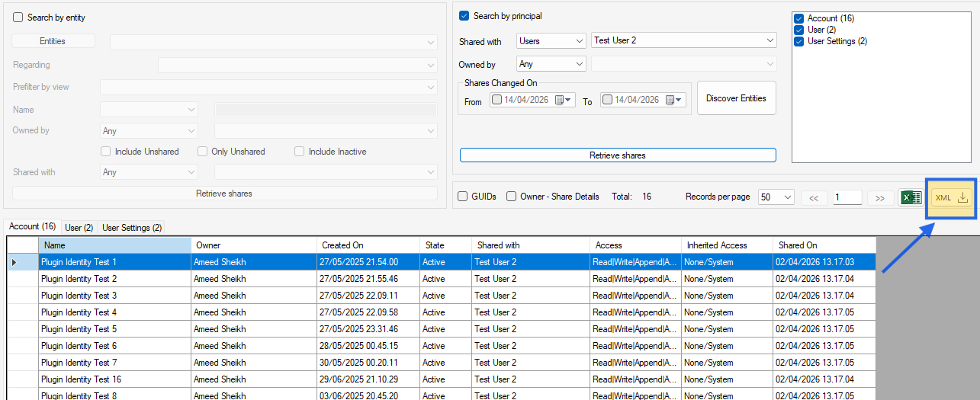This screenshot has width=980, height=400.
Task: Go to previous page of results
Action: tap(813, 197)
